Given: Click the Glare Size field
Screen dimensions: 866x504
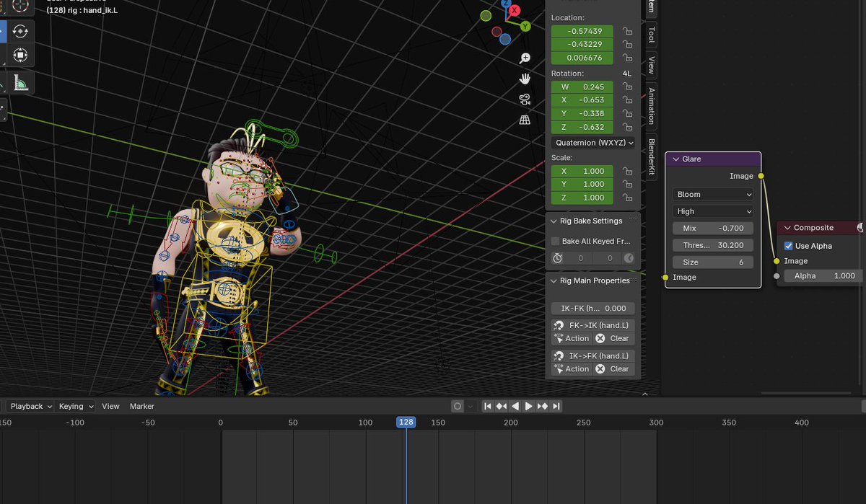Looking at the screenshot, I should (x=712, y=262).
